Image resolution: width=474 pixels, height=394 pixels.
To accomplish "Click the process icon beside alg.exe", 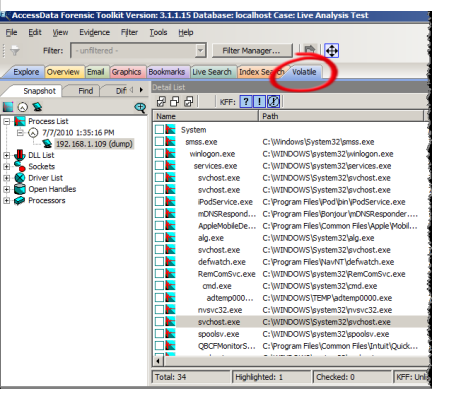I will 171,237.
